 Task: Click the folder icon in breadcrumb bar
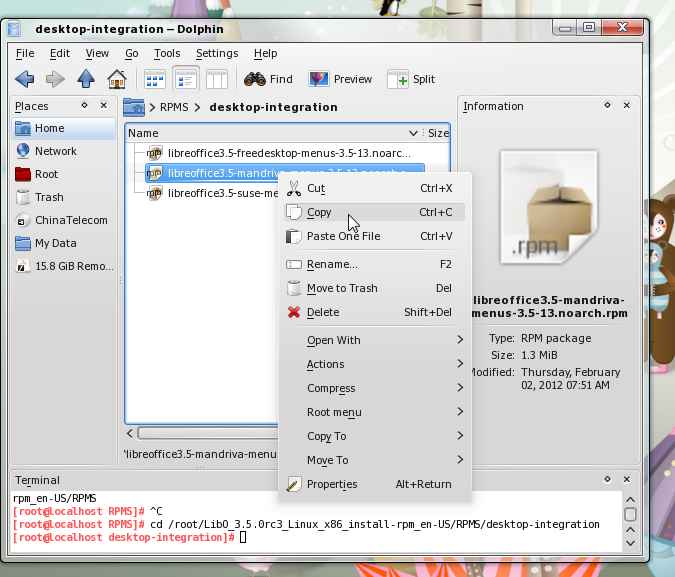pos(134,107)
